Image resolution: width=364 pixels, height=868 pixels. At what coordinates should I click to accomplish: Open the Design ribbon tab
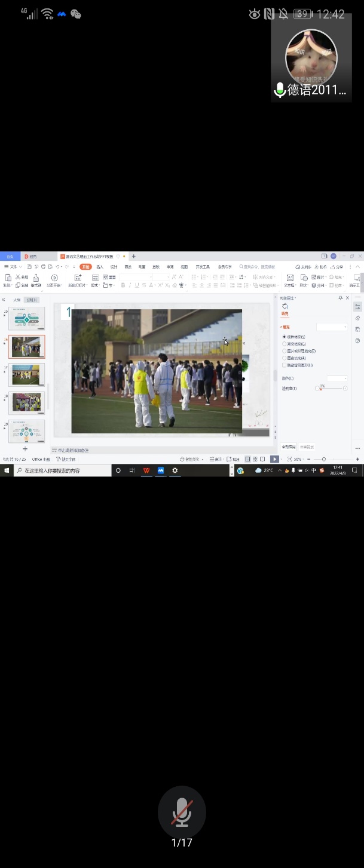[x=114, y=267]
